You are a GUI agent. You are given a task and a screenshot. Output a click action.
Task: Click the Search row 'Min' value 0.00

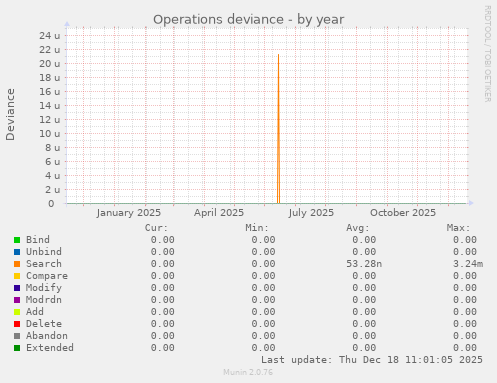pyautogui.click(x=263, y=264)
